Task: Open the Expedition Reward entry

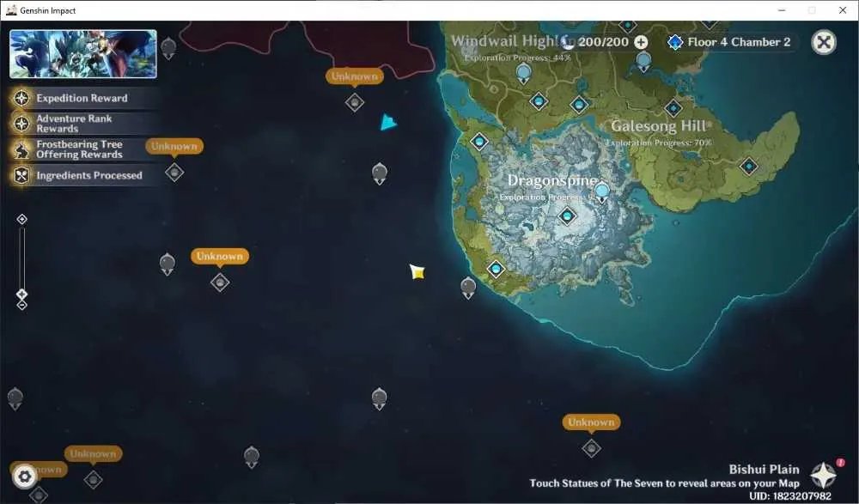Action: (x=83, y=98)
